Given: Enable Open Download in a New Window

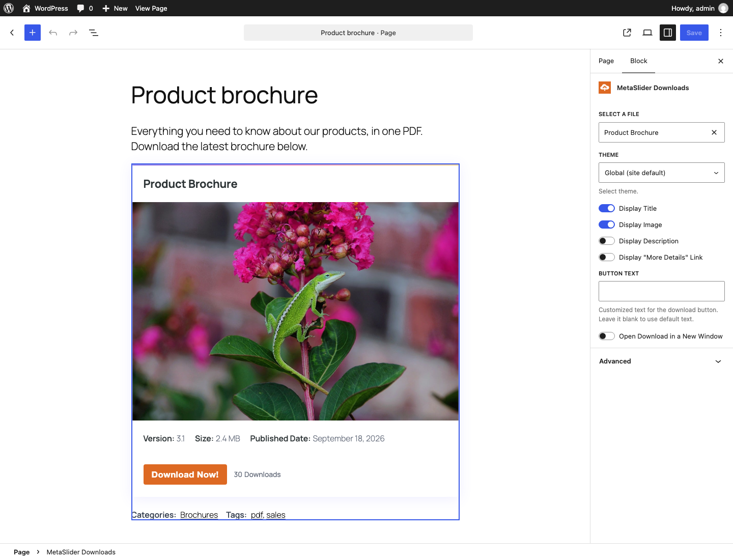Looking at the screenshot, I should click(x=607, y=336).
